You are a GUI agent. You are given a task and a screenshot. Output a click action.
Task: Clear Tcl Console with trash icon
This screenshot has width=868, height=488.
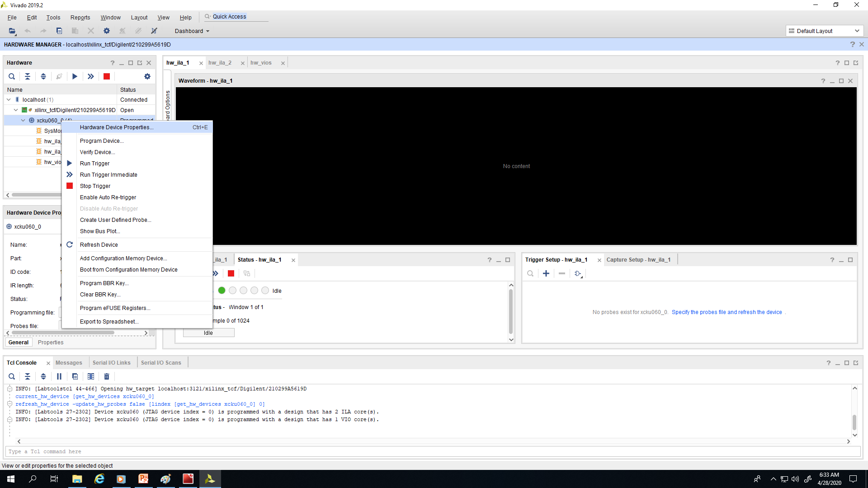(x=107, y=376)
